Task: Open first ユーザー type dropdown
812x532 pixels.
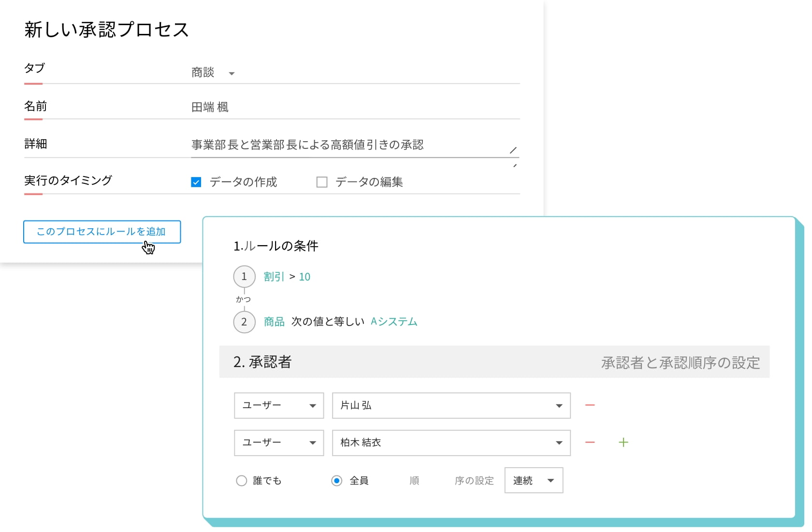Action: (279, 405)
